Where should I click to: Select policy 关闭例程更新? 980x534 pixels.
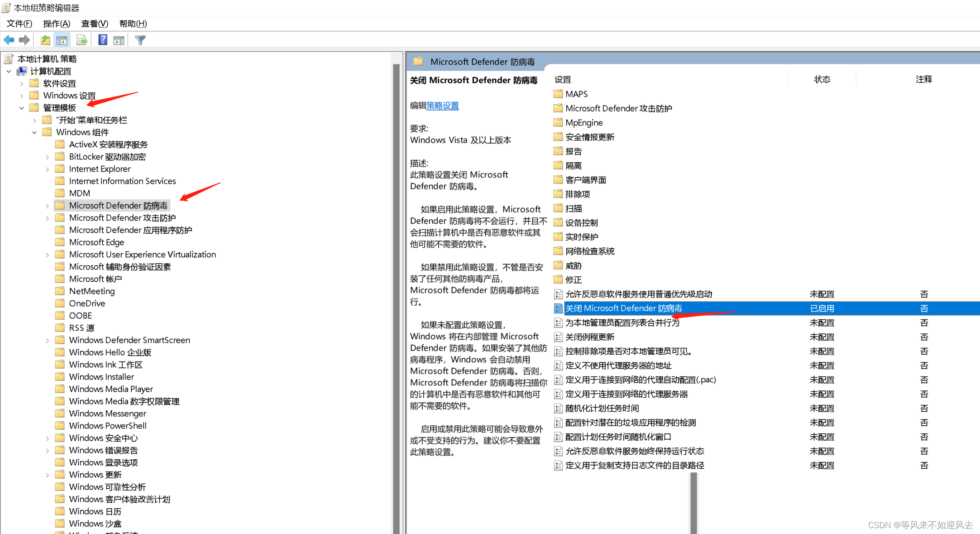(x=590, y=337)
